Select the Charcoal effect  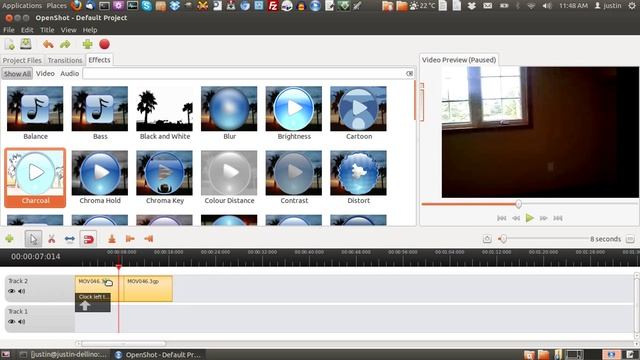point(35,178)
